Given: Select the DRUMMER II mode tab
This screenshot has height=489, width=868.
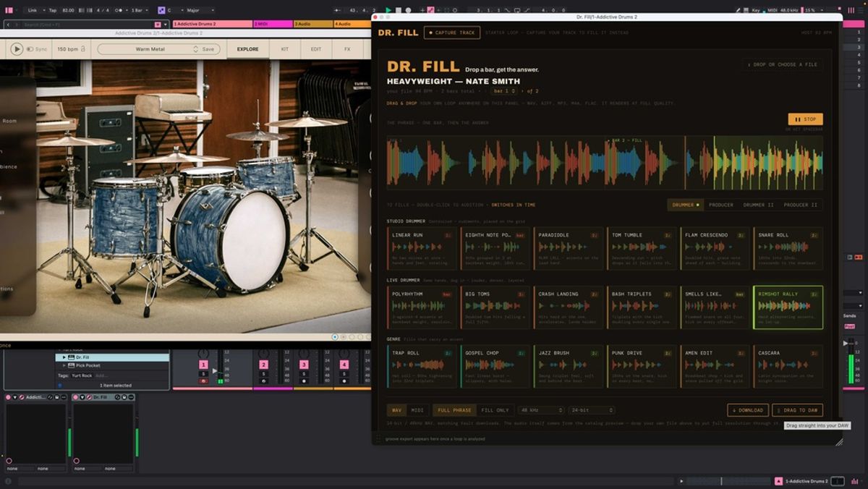Looking at the screenshot, I should click(758, 205).
